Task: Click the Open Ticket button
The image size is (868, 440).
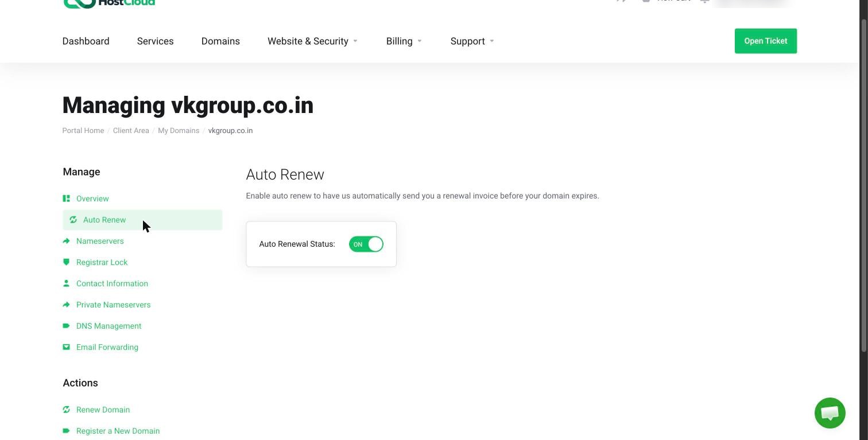Action: [766, 41]
